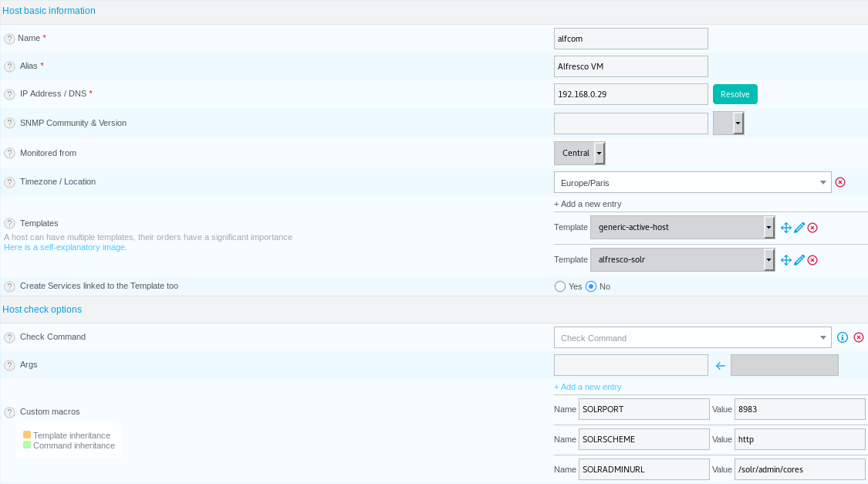
Task: Show Check Command info icon
Action: tap(842, 337)
